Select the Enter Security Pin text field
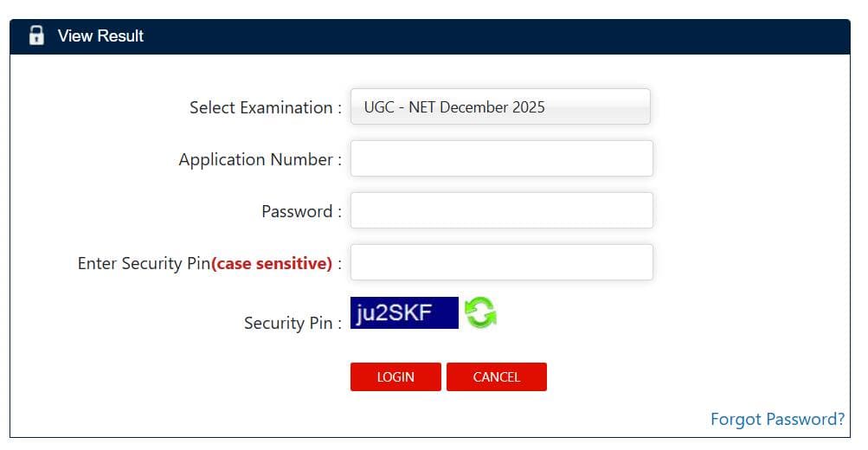Viewport: 868px width, 450px height. point(501,262)
